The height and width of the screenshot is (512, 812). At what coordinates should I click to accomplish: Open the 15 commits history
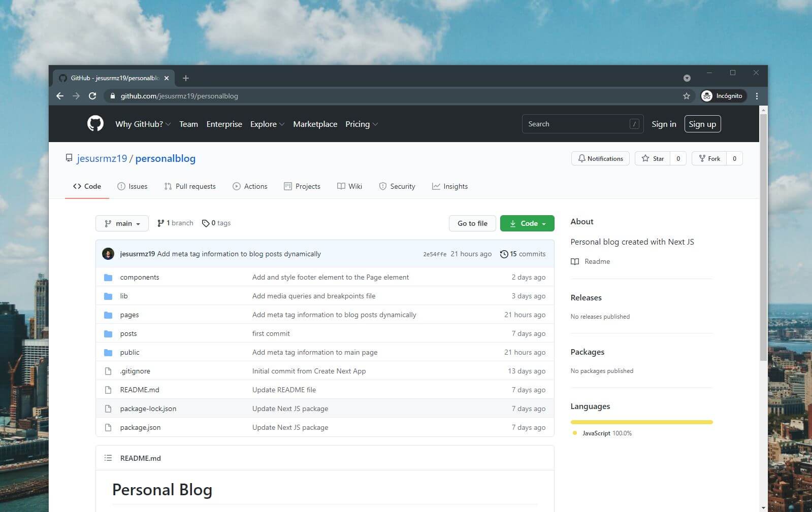(x=523, y=254)
